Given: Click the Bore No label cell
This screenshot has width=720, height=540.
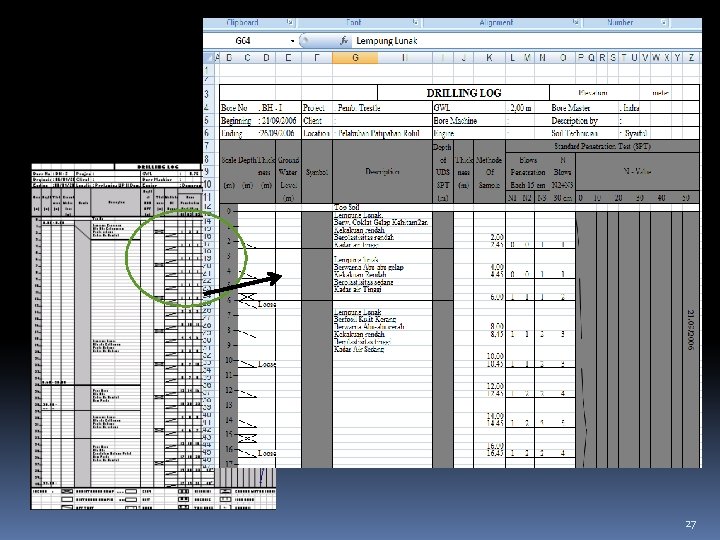Looking at the screenshot, I should pyautogui.click(x=234, y=108).
